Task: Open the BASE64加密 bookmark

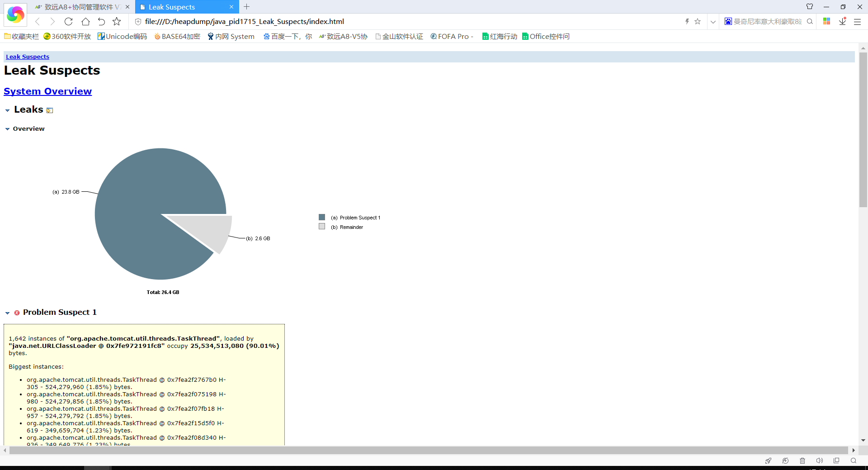Action: [x=177, y=36]
